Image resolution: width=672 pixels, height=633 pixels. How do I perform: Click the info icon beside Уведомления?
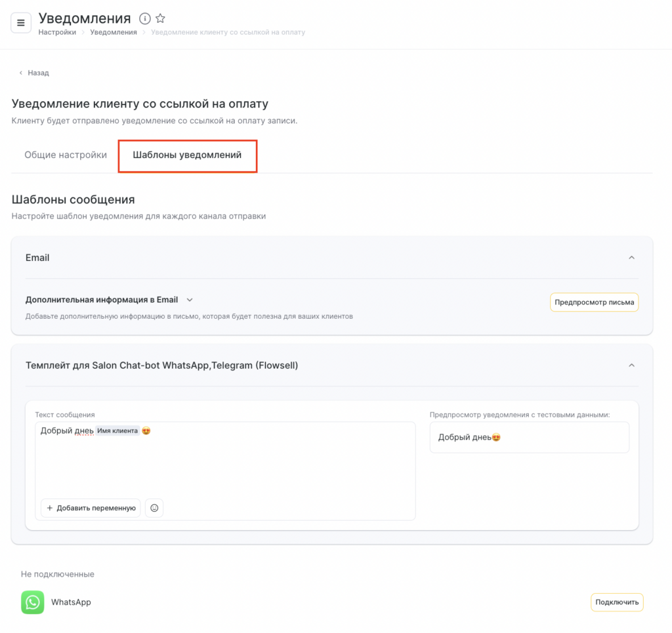point(145,19)
